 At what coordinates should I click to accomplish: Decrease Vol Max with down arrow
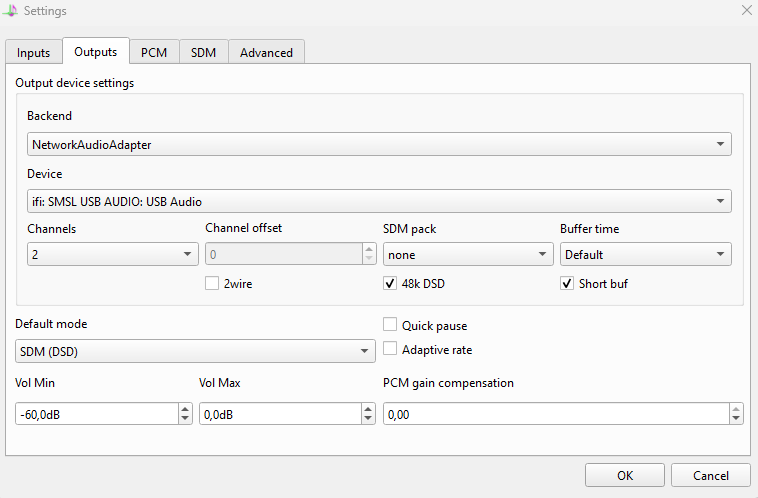(368, 419)
